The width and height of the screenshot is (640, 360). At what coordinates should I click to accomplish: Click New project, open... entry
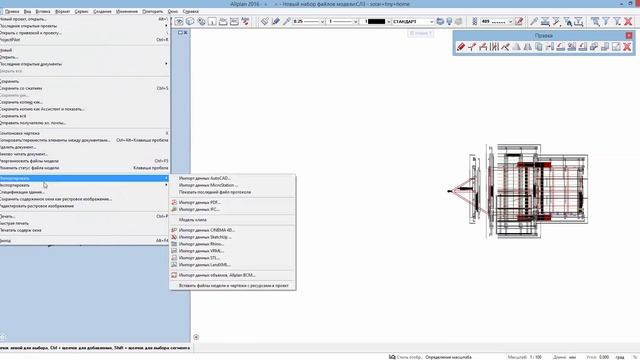84,19
